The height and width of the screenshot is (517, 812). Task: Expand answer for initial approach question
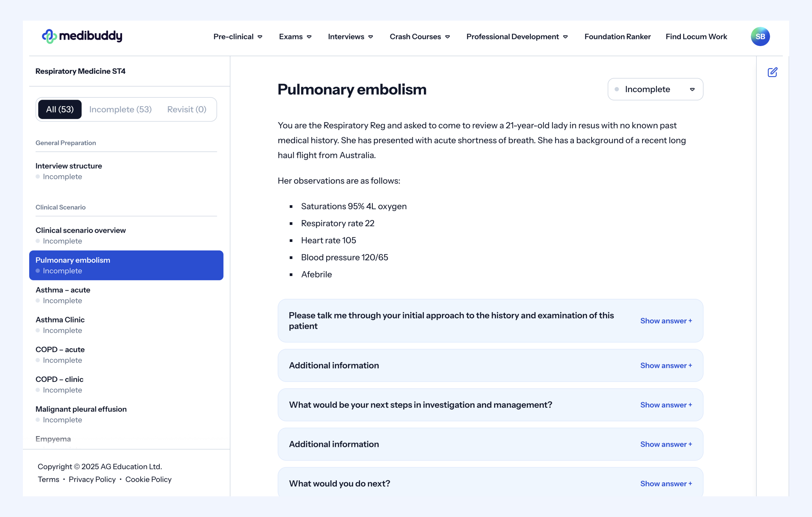click(666, 321)
